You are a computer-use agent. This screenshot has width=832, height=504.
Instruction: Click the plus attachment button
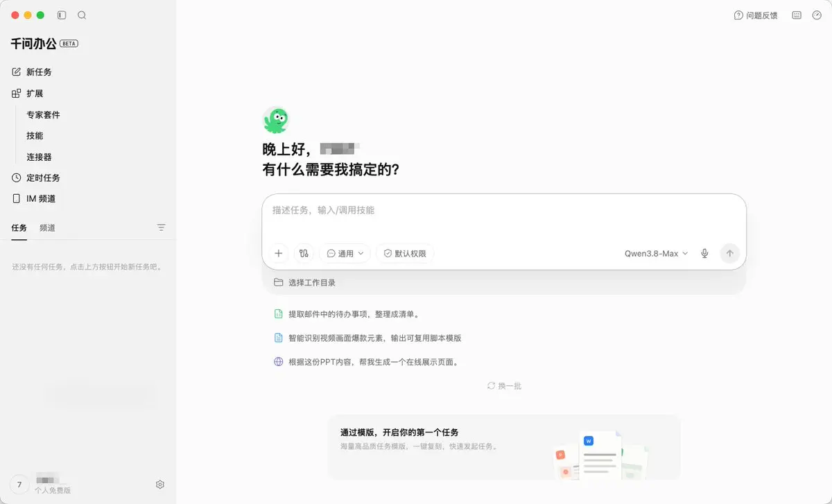point(279,254)
